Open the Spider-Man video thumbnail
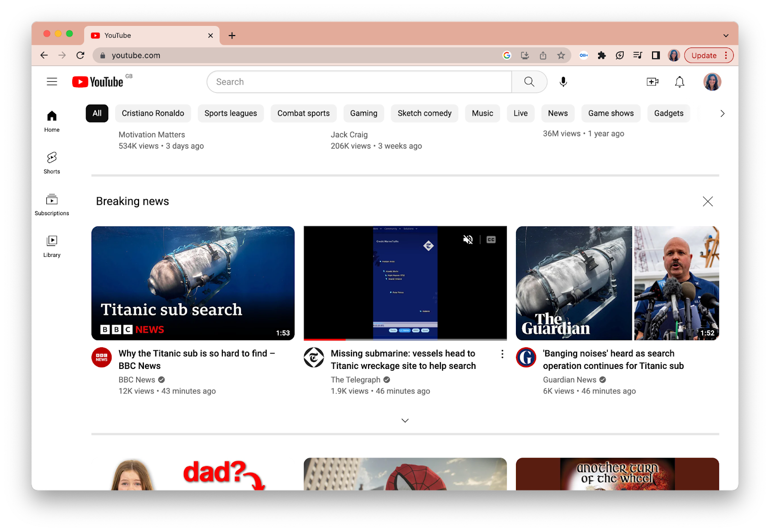Viewport: 770px width, 532px height. click(405, 474)
